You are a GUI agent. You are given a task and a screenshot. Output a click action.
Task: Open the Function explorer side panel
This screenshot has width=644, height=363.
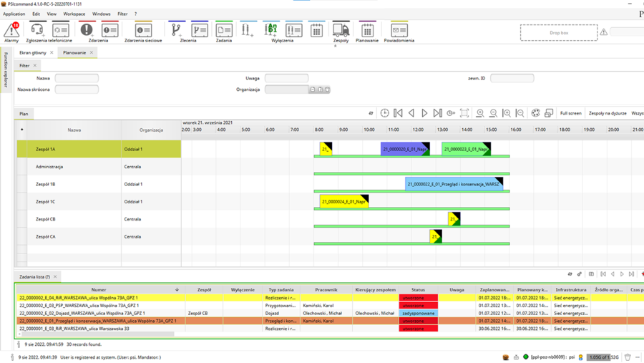pyautogui.click(x=6, y=69)
